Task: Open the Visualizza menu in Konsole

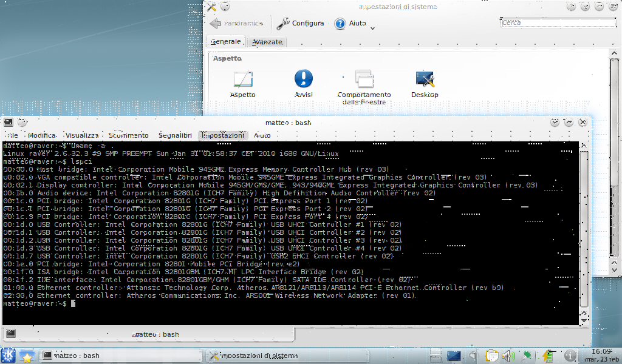Action: 82,135
